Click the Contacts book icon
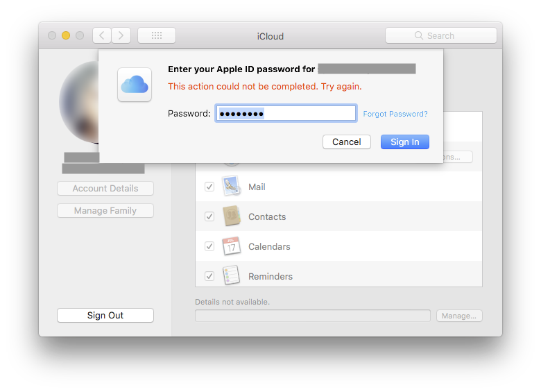Image resolution: width=541 pixels, height=392 pixels. pos(232,216)
